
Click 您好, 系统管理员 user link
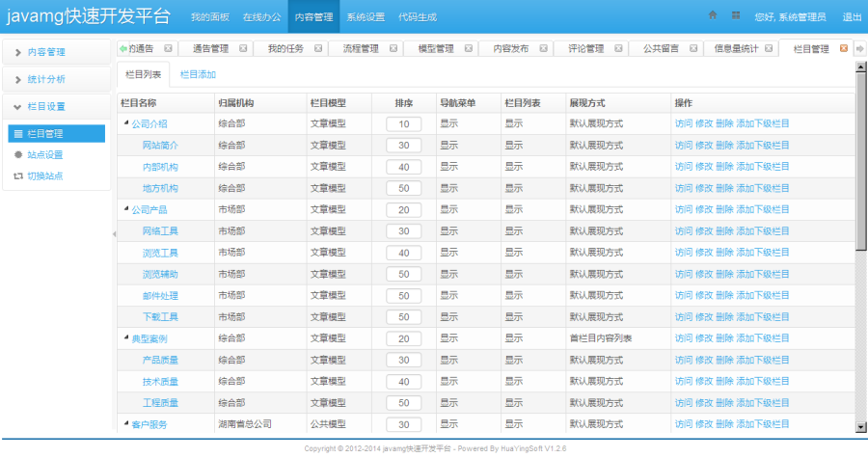click(x=790, y=17)
